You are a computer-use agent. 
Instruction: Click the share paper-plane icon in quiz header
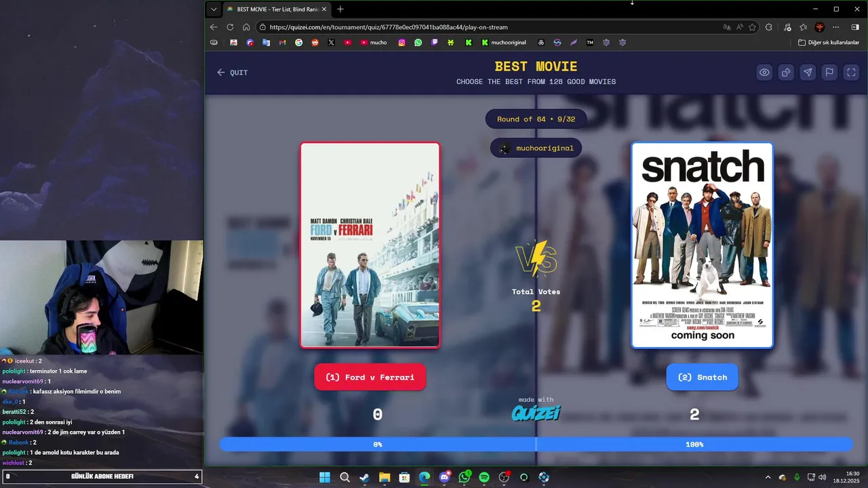[x=808, y=73]
